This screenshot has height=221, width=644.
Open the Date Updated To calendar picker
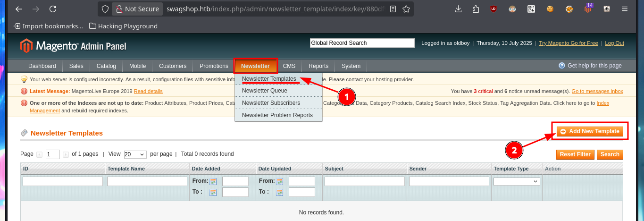279,192
